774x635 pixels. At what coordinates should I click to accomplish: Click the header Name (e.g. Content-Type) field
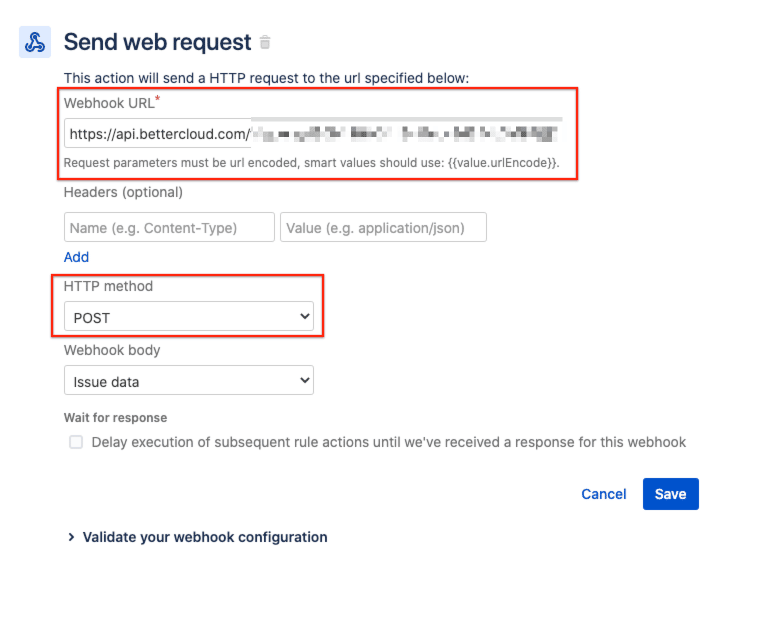(x=169, y=227)
